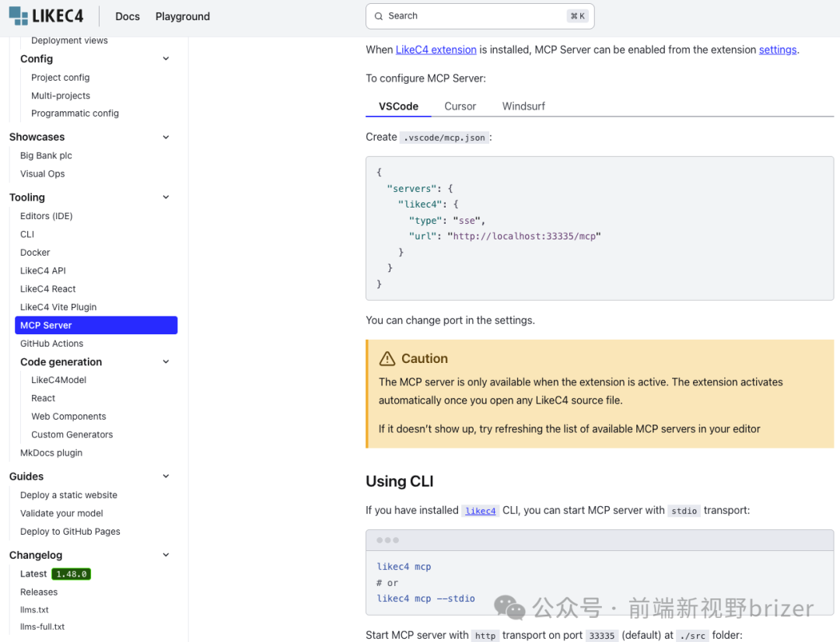Image resolution: width=840 pixels, height=642 pixels.
Task: Click the Caution warning triangle icon
Action: (x=387, y=358)
